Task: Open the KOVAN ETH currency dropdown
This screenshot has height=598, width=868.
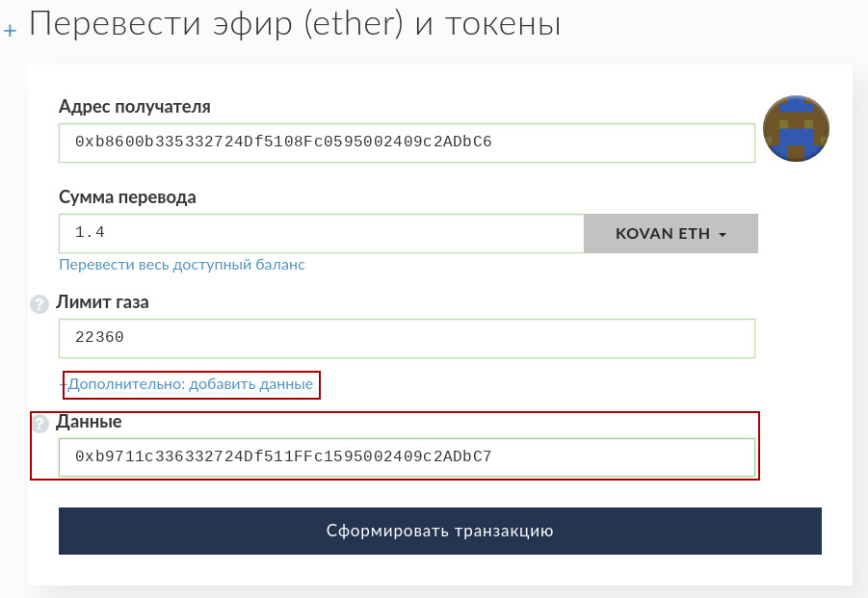Action: pyautogui.click(x=671, y=234)
